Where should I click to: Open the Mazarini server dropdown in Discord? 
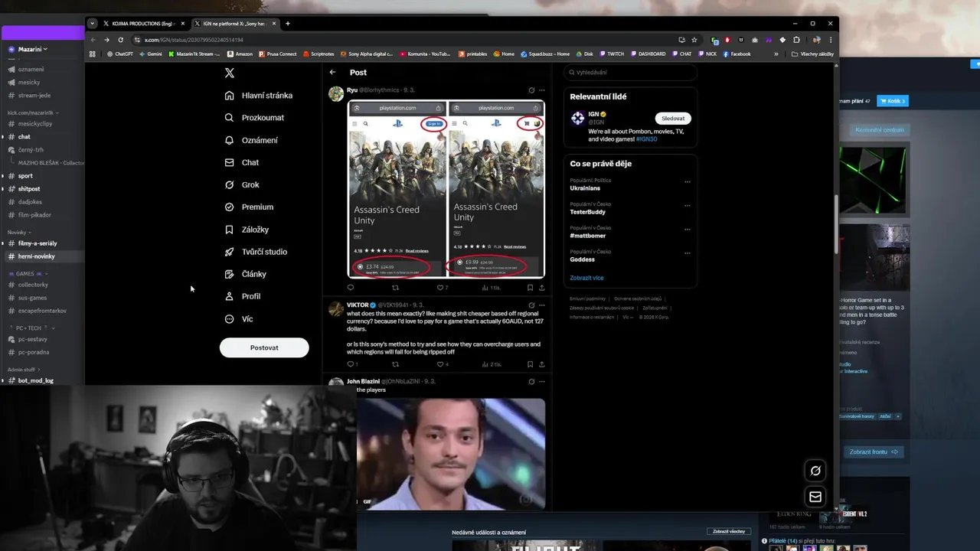coord(32,49)
